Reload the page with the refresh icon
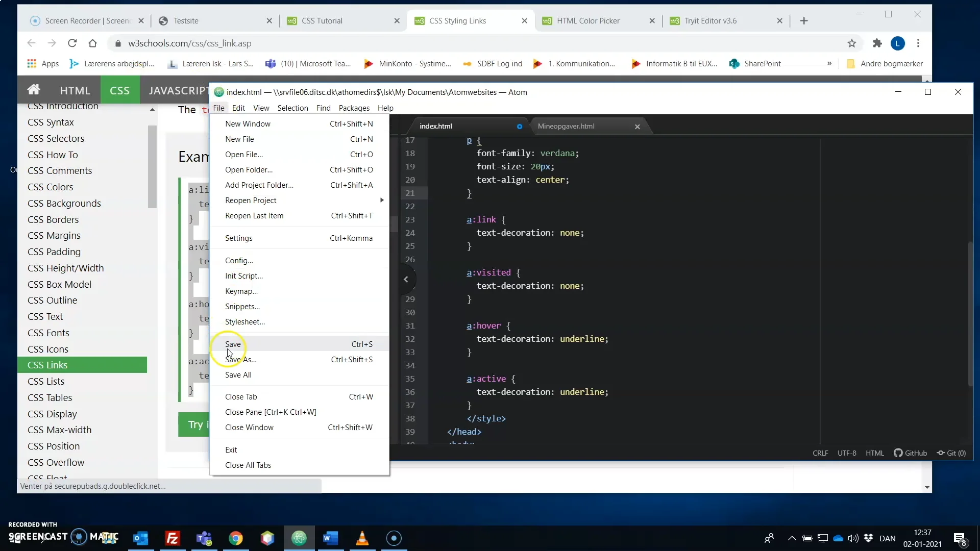This screenshot has height=551, width=980. [72, 43]
